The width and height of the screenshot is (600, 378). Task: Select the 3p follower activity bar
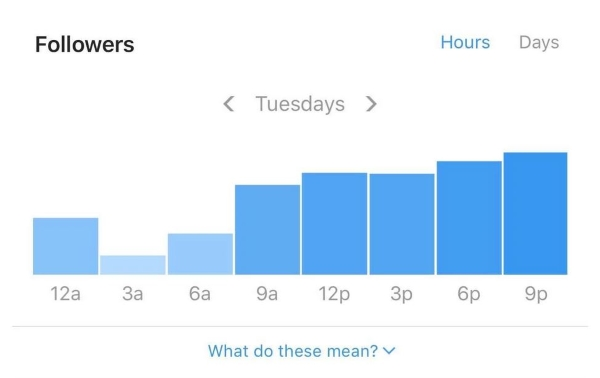tap(402, 224)
